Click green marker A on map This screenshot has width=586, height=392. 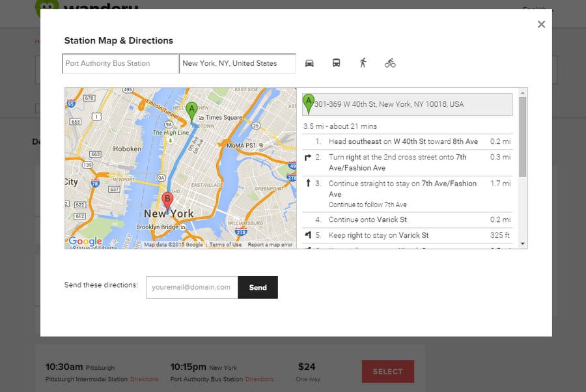pyautogui.click(x=191, y=111)
